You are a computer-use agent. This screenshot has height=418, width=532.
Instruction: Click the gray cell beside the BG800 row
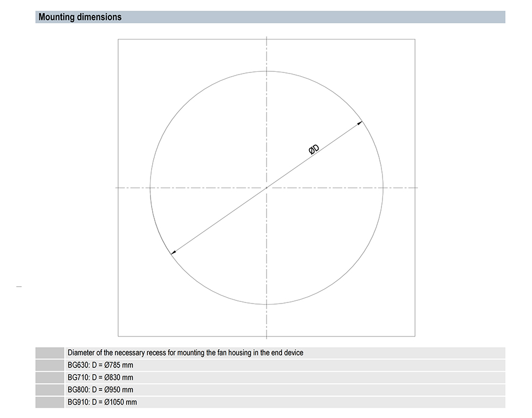[50, 390]
